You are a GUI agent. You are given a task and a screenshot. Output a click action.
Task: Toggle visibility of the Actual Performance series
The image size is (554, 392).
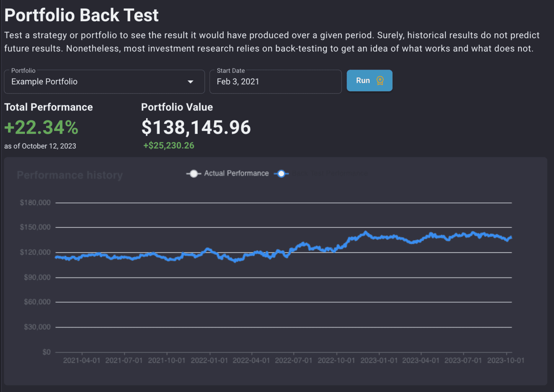point(227,173)
